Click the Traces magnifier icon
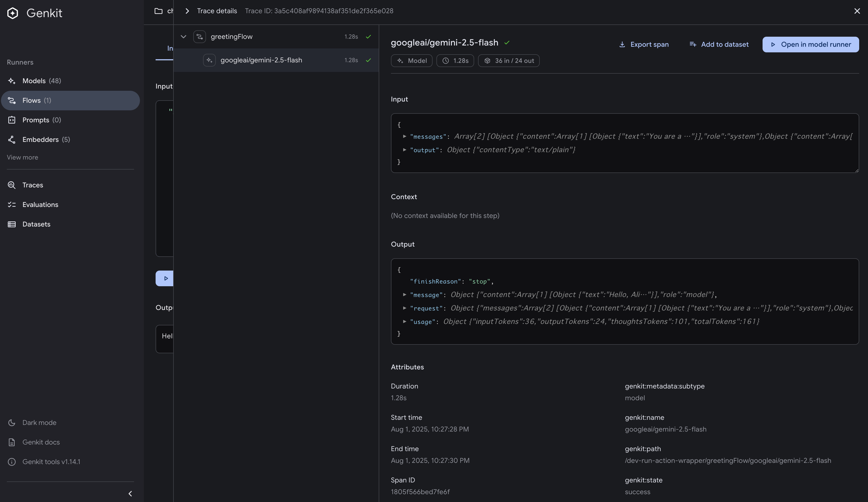Image resolution: width=868 pixels, height=502 pixels. (x=12, y=185)
